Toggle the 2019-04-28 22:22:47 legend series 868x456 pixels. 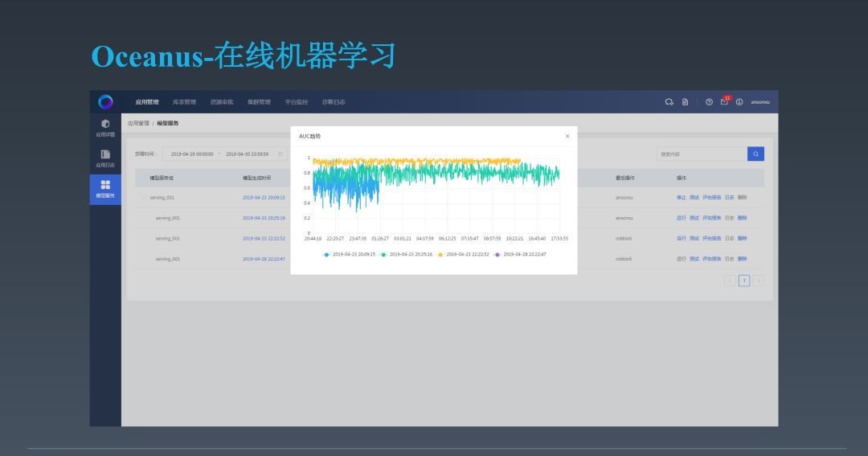click(521, 254)
